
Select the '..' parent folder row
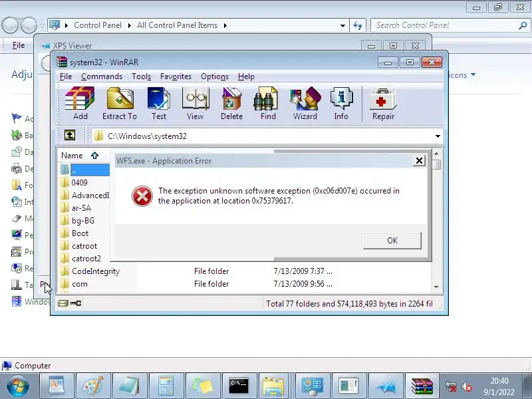[85, 170]
